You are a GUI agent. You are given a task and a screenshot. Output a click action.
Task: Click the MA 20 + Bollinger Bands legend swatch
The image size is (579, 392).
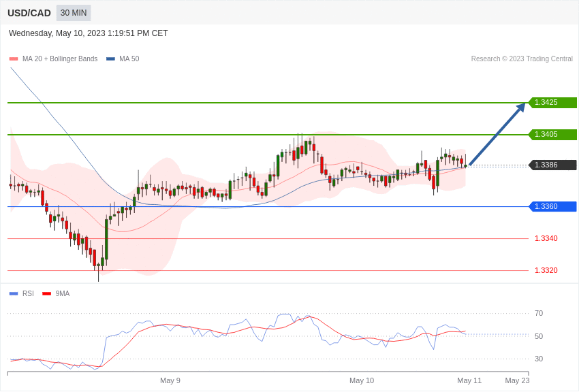pos(14,59)
